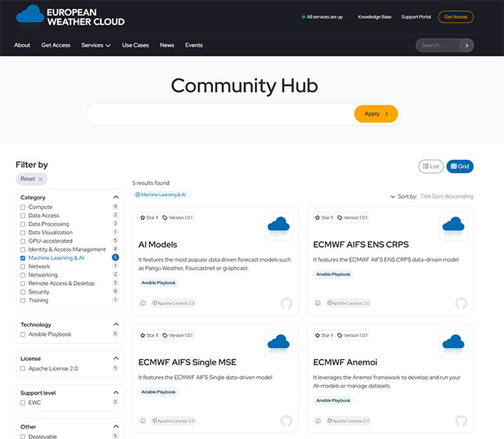504x439 pixels.
Task: Open the Use Cases menu item
Action: 135,45
